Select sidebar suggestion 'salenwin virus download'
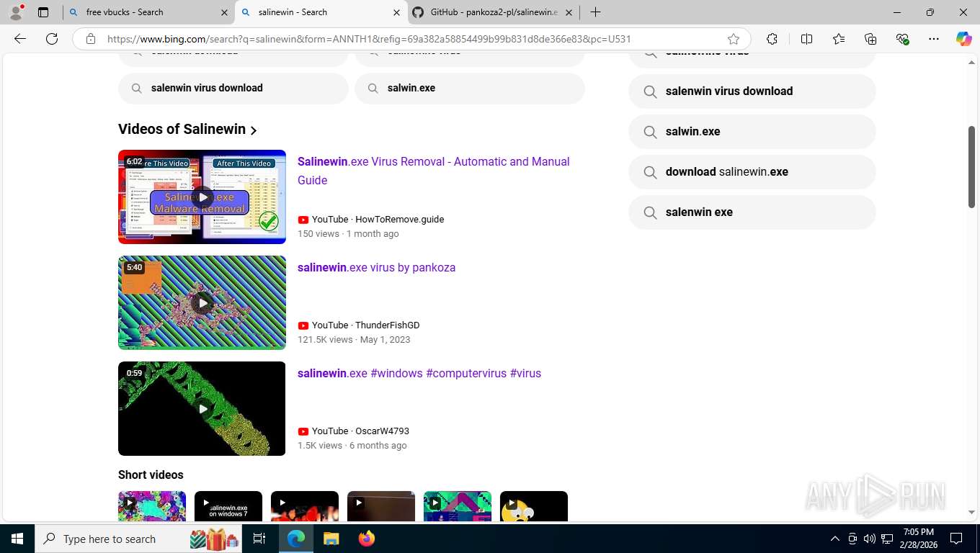The height and width of the screenshot is (553, 980). pos(752,91)
